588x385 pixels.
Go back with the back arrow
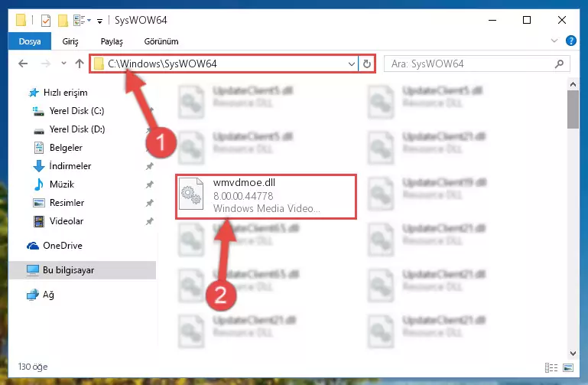23,64
